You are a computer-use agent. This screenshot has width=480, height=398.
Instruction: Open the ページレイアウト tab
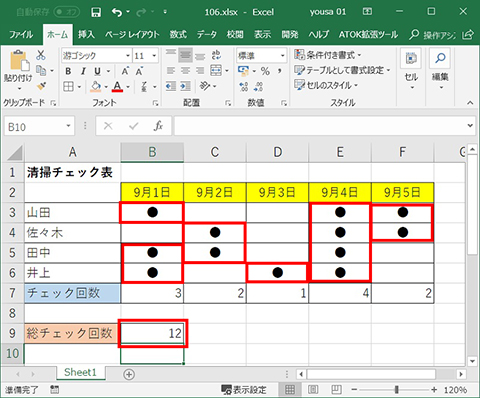[132, 35]
